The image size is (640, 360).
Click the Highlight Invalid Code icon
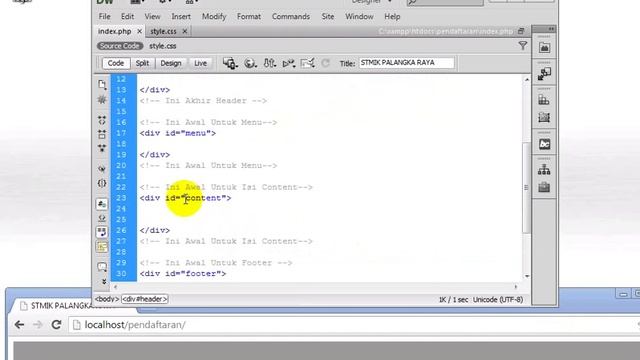(x=102, y=218)
